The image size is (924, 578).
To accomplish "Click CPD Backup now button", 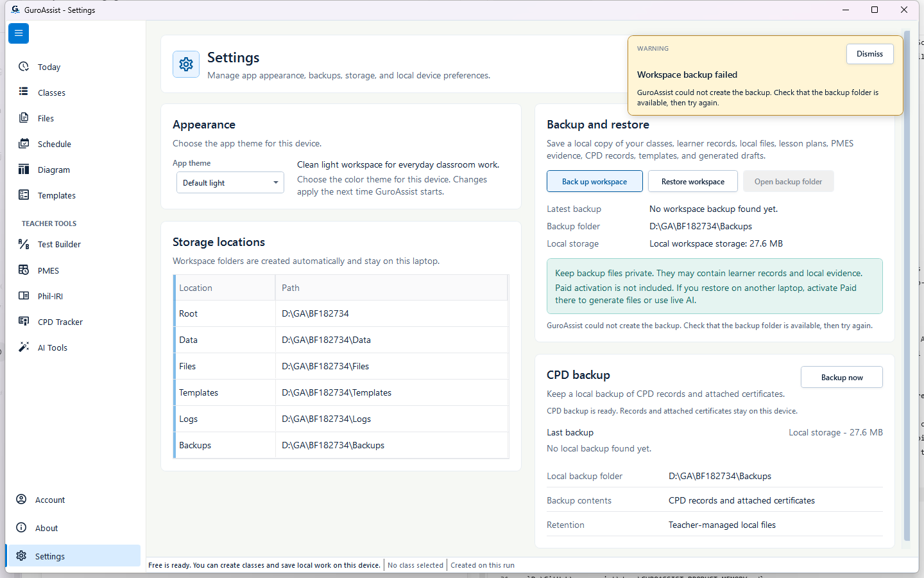I will (x=842, y=378).
